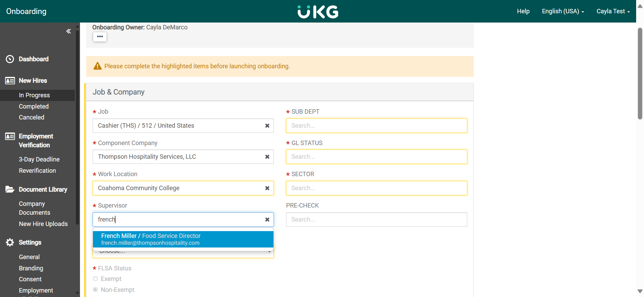Clear Component Company field with X icon
This screenshot has width=644, height=297.
point(267,157)
